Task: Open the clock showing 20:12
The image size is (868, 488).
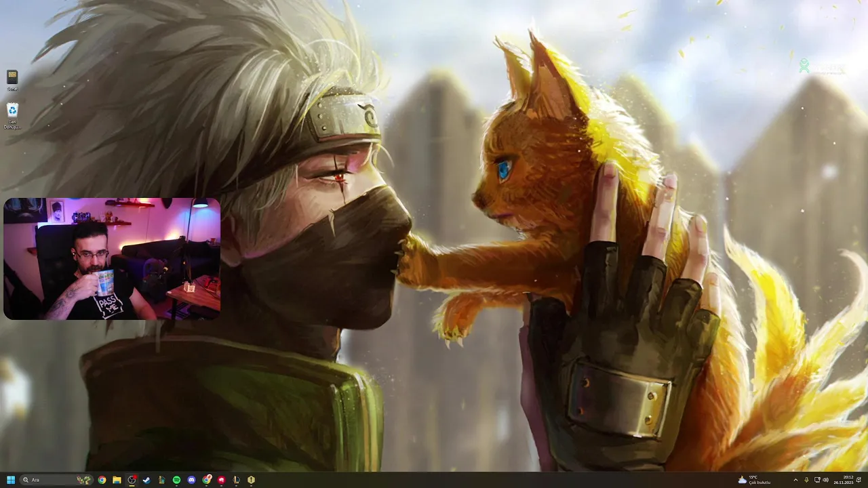Action: [843, 480]
